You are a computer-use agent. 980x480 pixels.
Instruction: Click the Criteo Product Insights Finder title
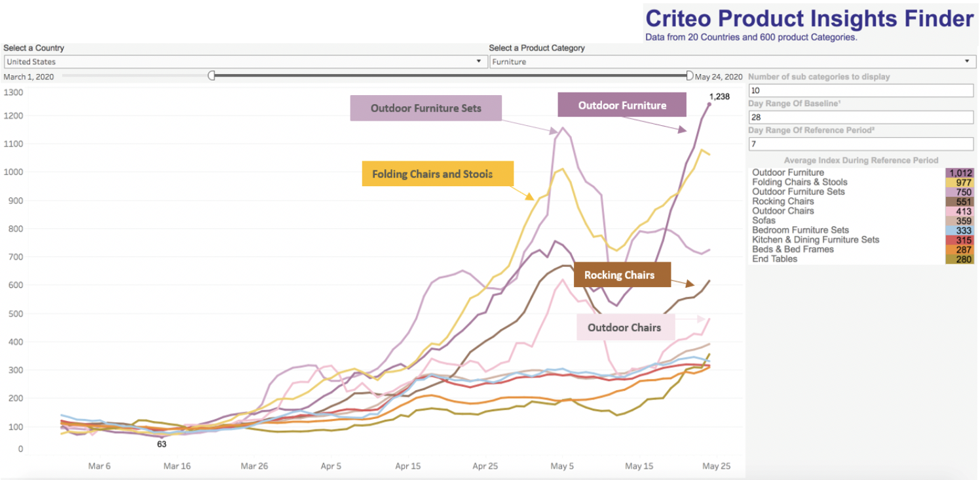coord(809,18)
